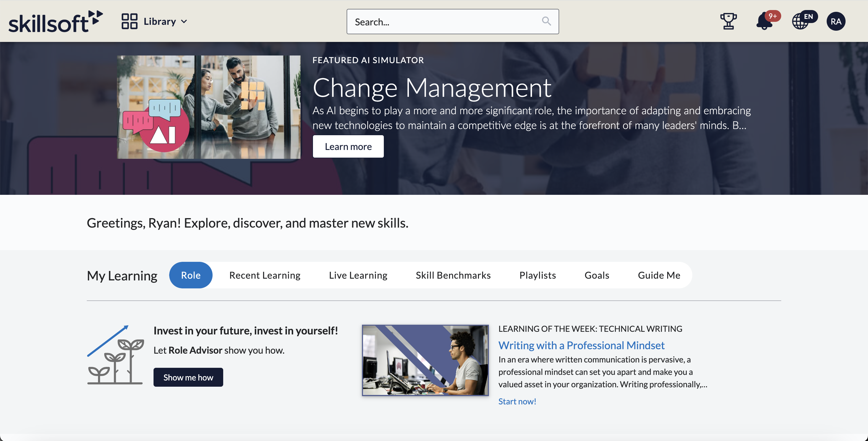868x441 pixels.
Task: Click inside the search field
Action: coord(438,21)
